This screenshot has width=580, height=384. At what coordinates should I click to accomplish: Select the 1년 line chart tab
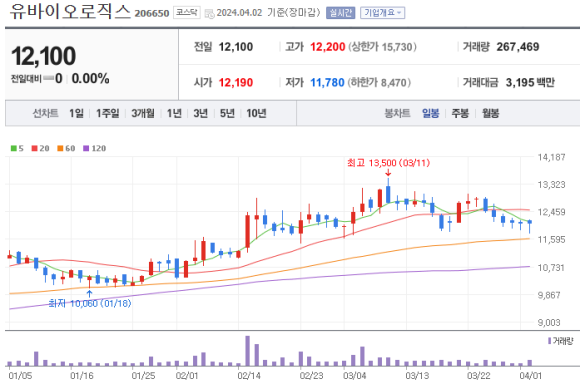[174, 113]
